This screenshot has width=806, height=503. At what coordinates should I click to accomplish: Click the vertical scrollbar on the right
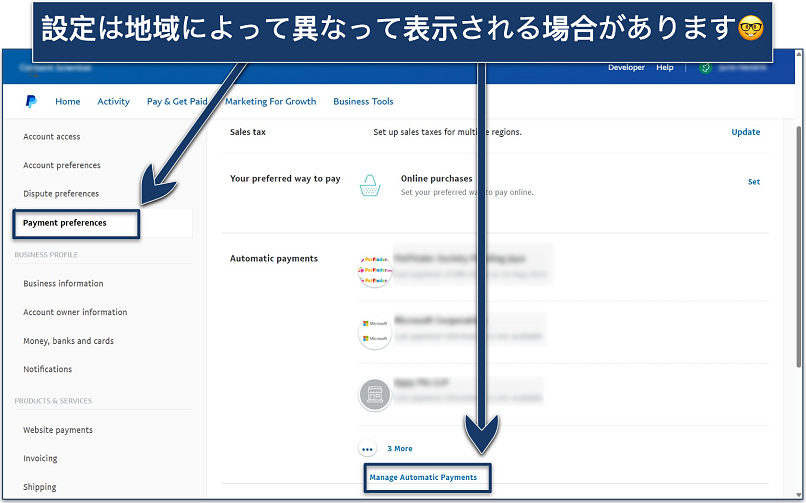tap(797, 250)
